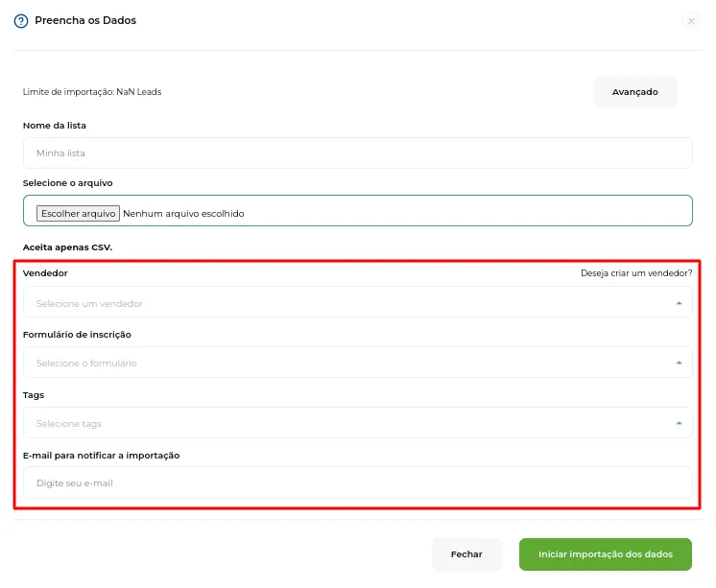Open the Avançado options
This screenshot has width=716, height=588.
[x=634, y=92]
